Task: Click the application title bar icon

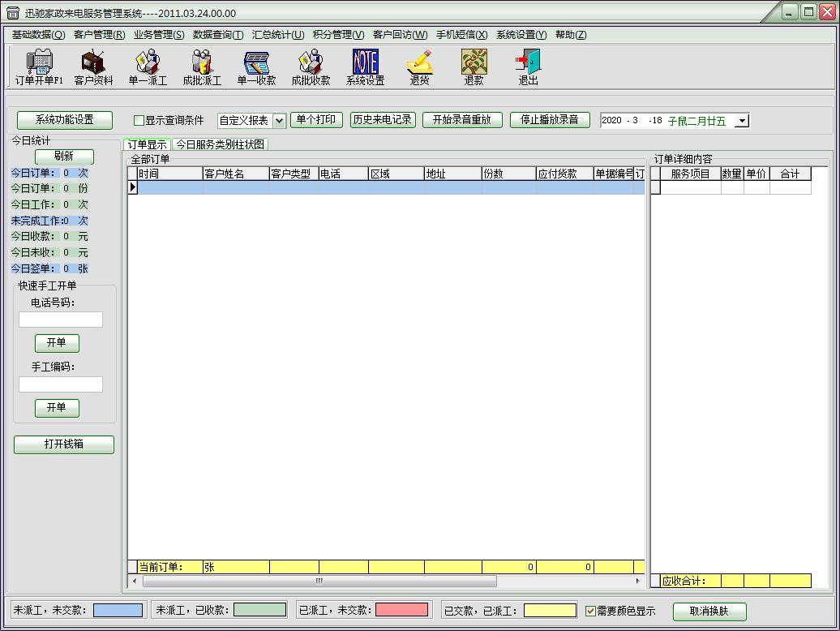Action: pos(13,13)
